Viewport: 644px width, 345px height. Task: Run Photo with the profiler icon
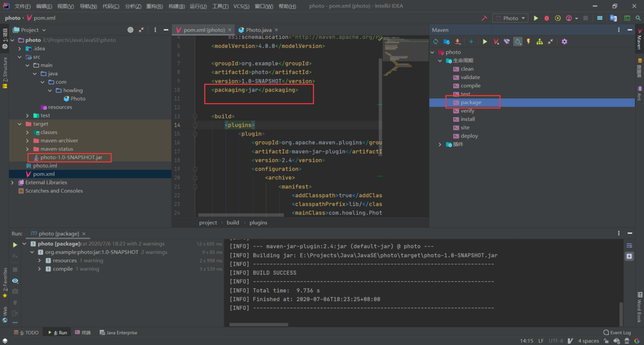(x=569, y=18)
